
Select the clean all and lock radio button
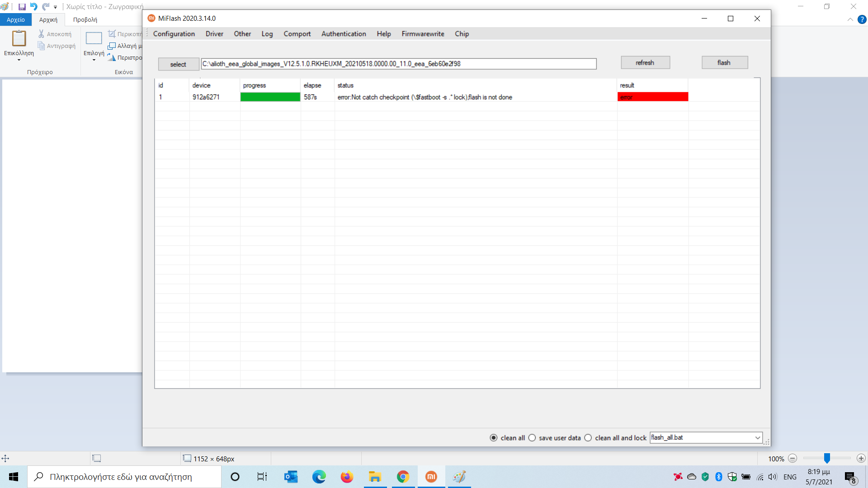tap(588, 438)
